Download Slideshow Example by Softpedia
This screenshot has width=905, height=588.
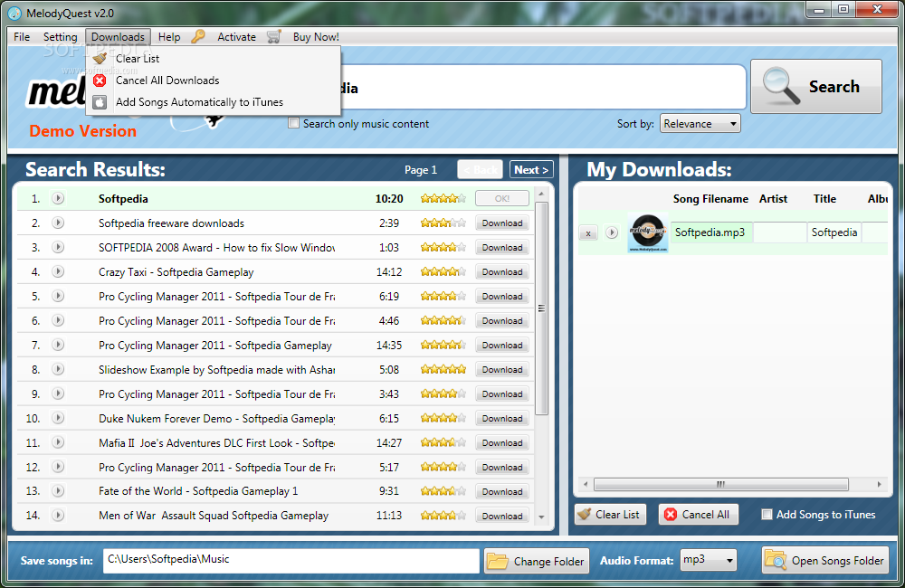tap(502, 369)
